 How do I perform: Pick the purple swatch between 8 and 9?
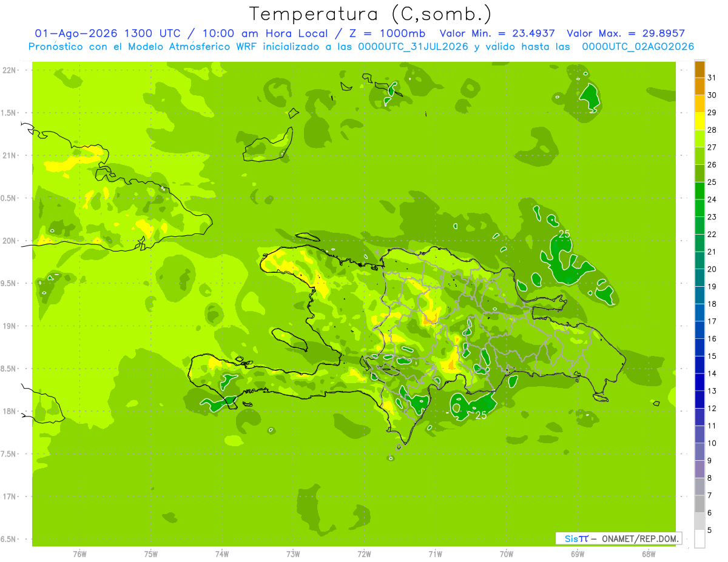tap(699, 469)
